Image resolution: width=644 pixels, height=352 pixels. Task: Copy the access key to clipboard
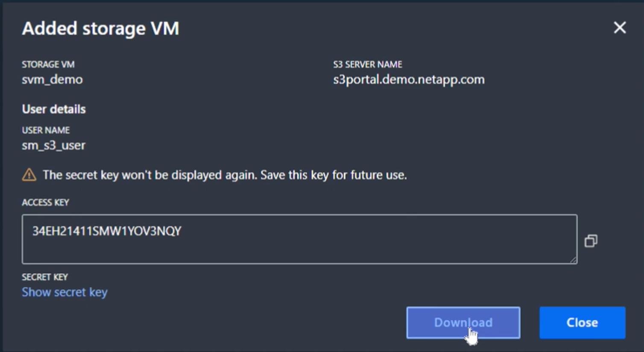(591, 241)
